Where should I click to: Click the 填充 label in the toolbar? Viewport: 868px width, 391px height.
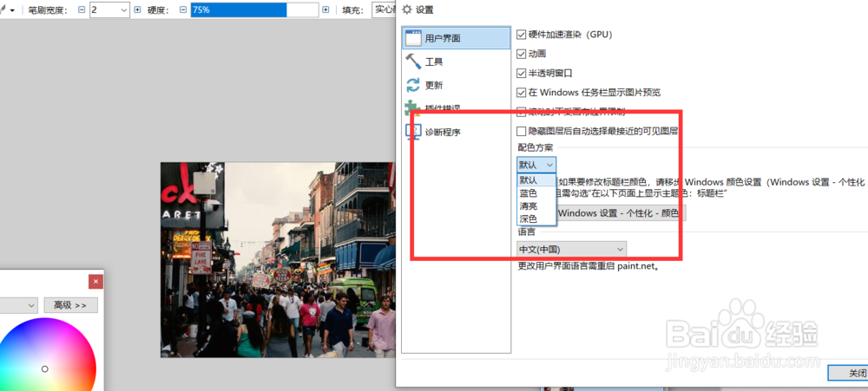click(x=354, y=10)
